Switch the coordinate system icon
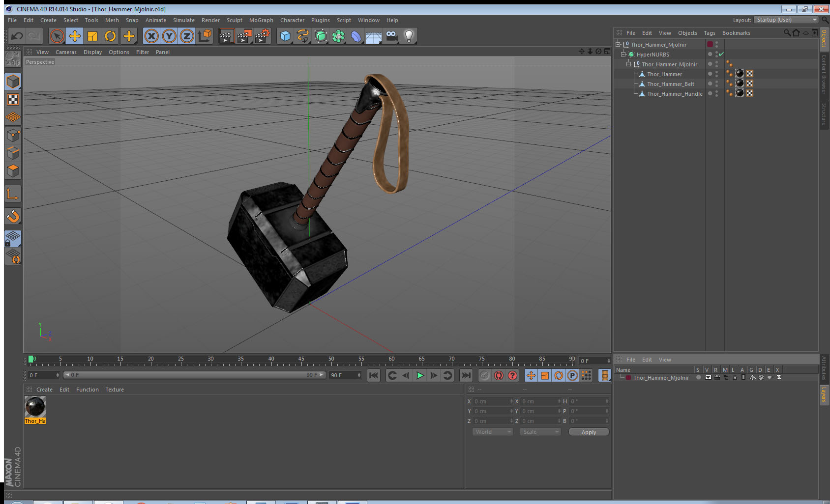The image size is (830, 504). pyautogui.click(x=205, y=36)
